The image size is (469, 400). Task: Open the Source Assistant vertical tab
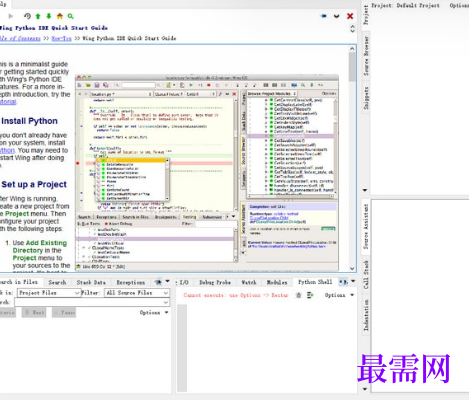[x=366, y=226]
